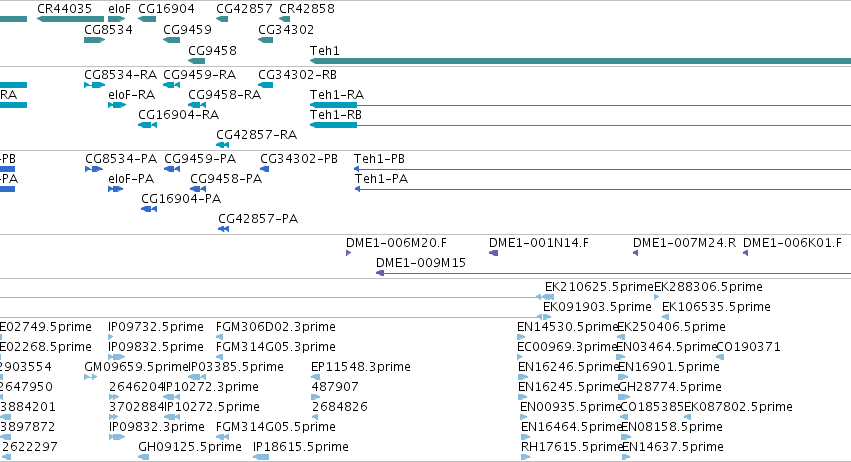
Task: Open the Teh1 gene label
Action: coord(325,50)
